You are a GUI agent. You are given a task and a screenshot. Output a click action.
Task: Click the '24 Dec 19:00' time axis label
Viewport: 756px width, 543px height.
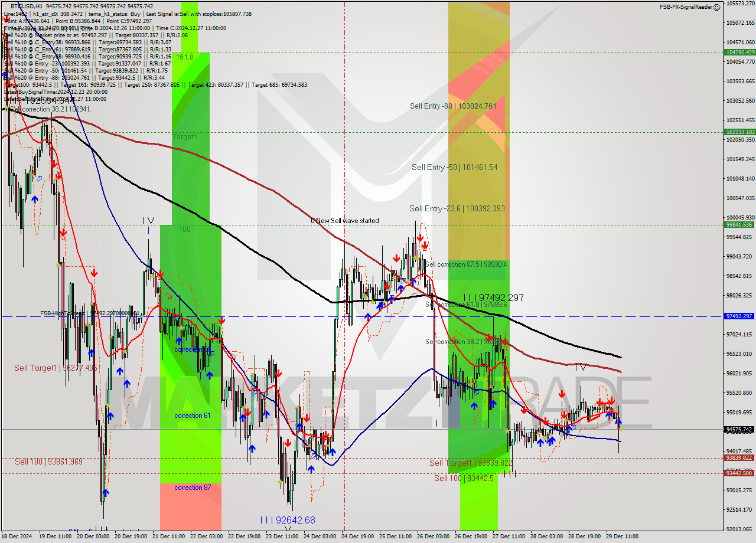(x=358, y=537)
